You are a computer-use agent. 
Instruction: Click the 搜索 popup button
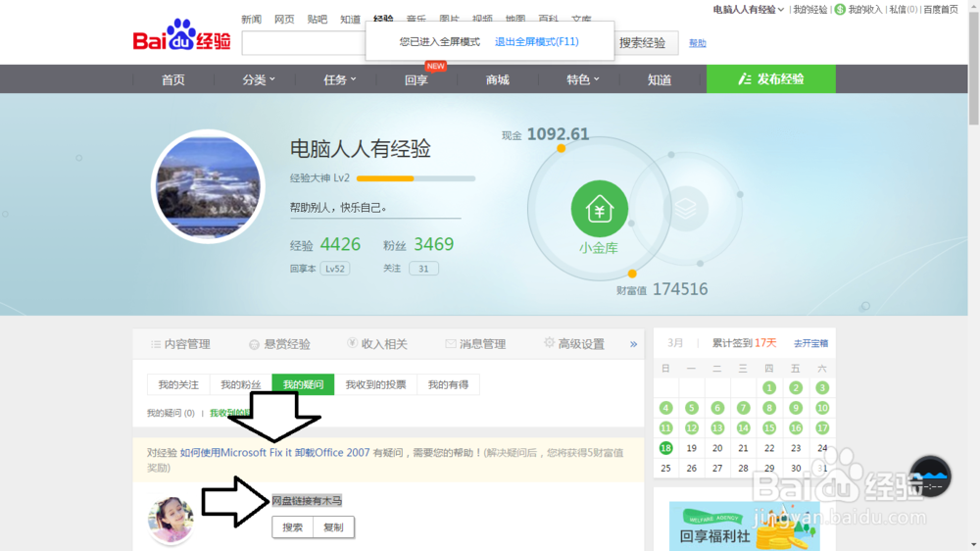click(x=292, y=527)
